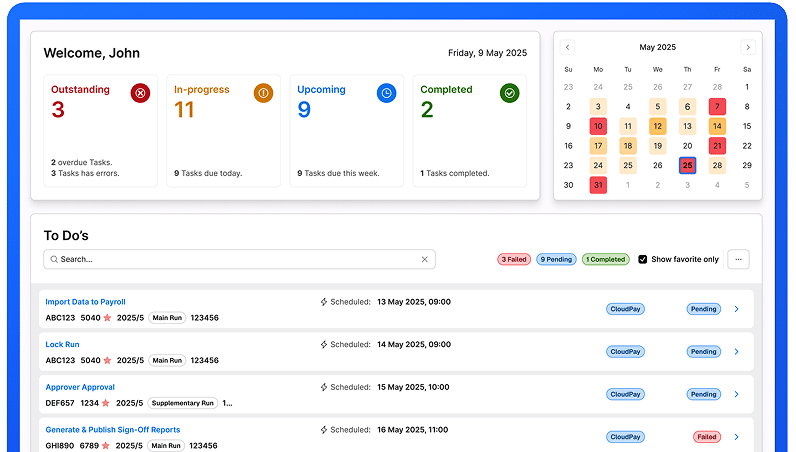
Task: Click the blue Upcoming clock icon
Action: click(386, 93)
